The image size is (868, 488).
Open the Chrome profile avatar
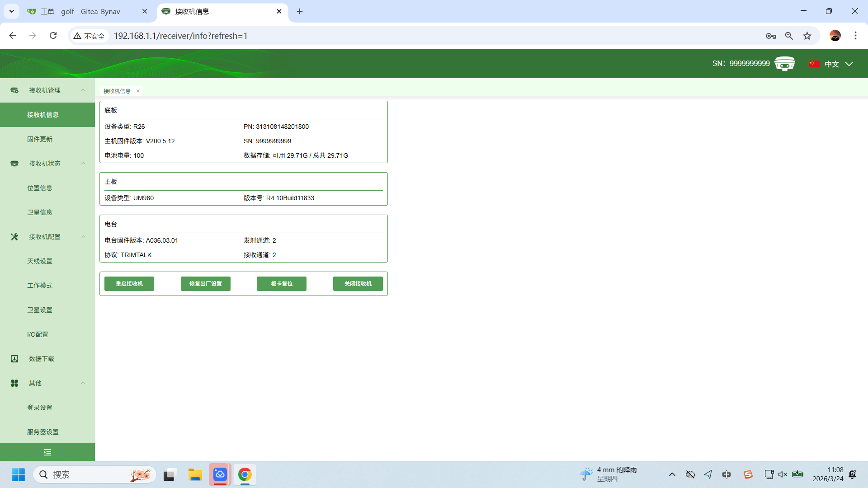835,36
